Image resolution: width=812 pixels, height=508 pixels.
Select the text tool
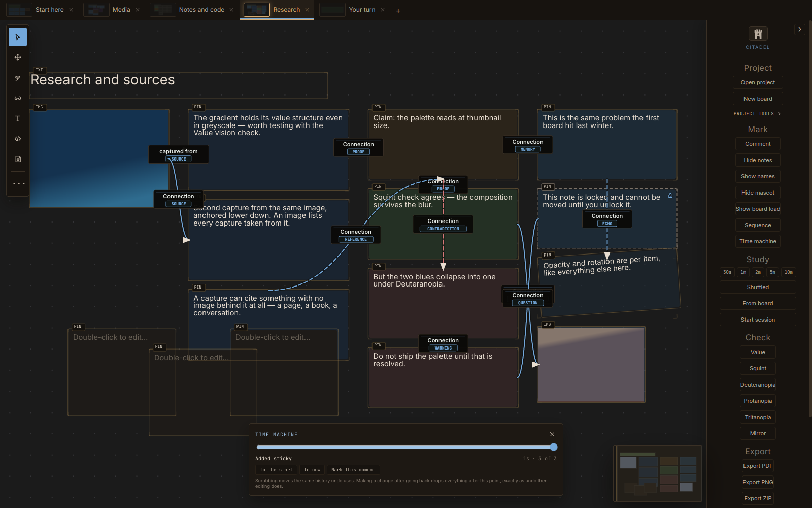click(18, 118)
